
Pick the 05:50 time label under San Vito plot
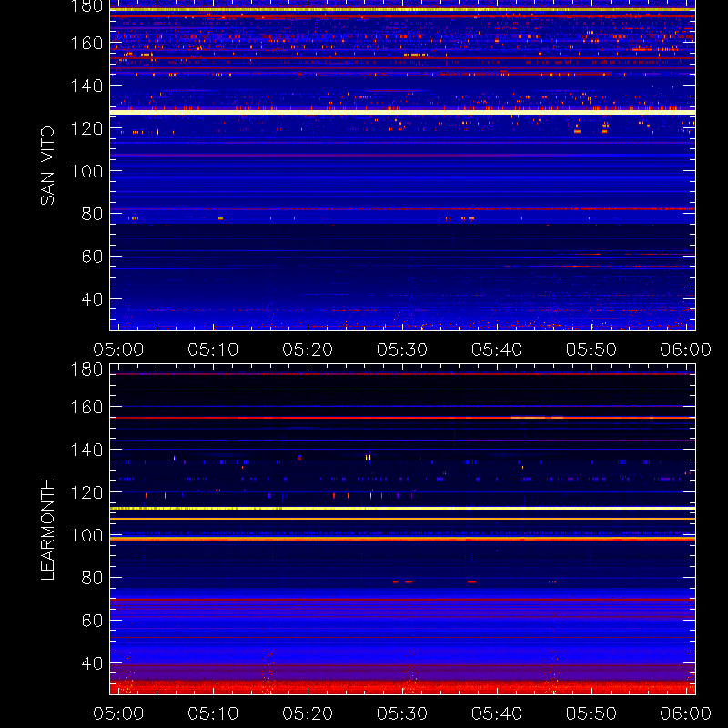(591, 349)
